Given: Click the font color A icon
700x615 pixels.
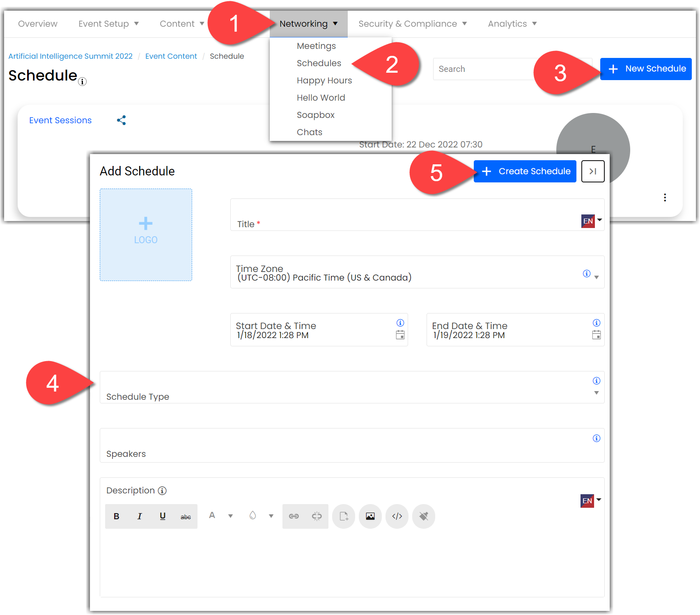Looking at the screenshot, I should click(x=212, y=516).
